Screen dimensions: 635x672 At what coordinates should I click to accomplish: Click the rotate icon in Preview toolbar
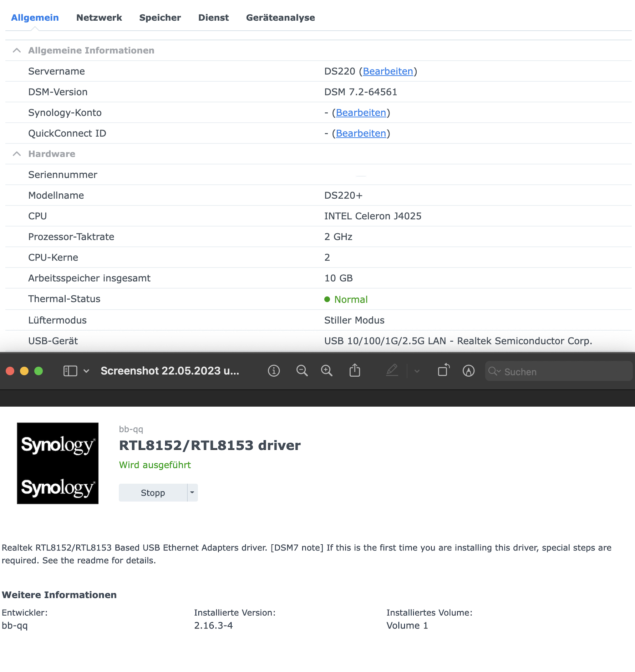(x=443, y=371)
